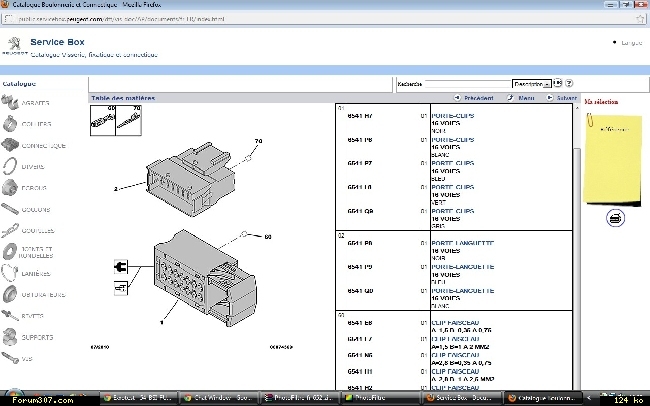Select the RIVETS icon
The width and height of the screenshot is (650, 406).
10,316
